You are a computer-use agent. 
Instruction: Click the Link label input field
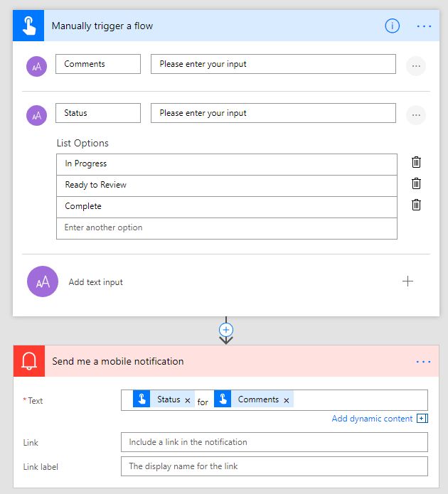coord(274,466)
